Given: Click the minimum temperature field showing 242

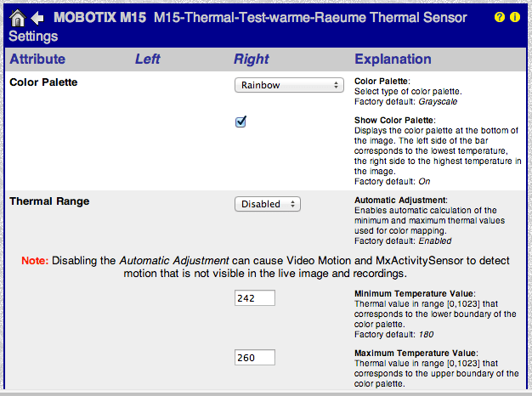Looking at the screenshot, I should 255,297.
